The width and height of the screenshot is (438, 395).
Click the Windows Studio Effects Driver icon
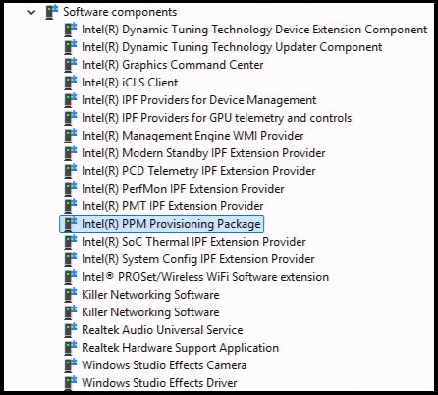[x=71, y=383]
